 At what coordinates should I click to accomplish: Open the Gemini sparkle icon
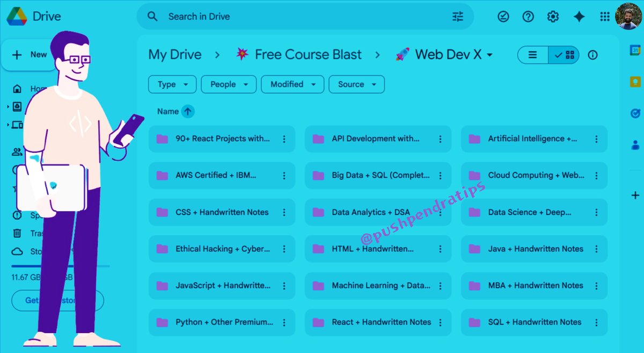coord(579,17)
